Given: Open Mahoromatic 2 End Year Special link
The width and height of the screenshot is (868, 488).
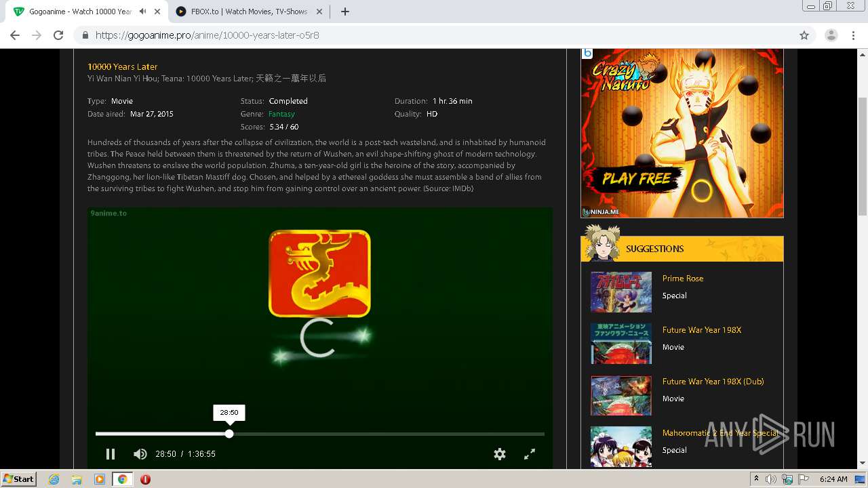Looking at the screenshot, I should pyautogui.click(x=720, y=433).
